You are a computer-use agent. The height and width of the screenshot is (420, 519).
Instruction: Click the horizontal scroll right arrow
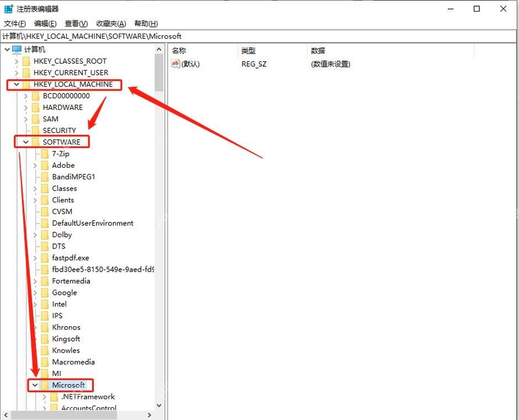[x=149, y=414]
